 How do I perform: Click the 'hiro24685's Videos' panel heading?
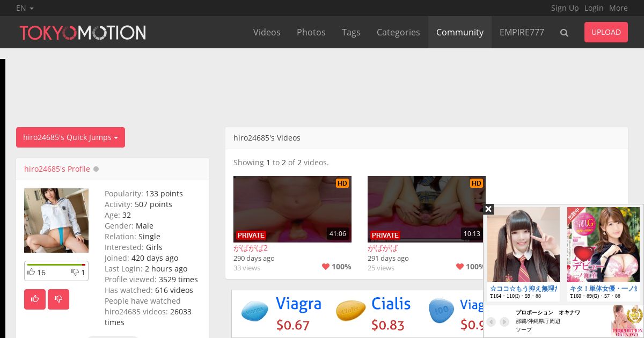click(x=267, y=138)
